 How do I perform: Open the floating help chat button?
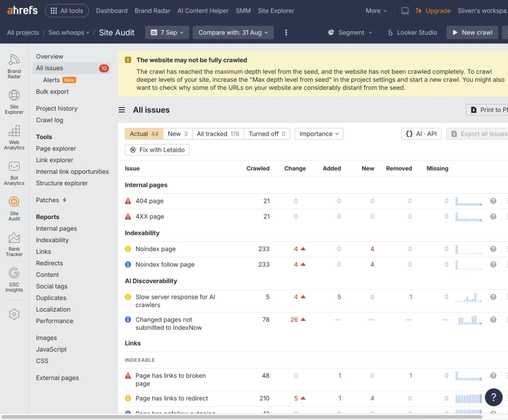(x=494, y=397)
